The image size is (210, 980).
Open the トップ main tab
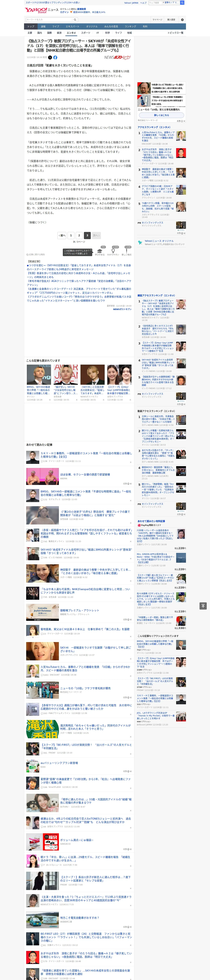click(x=31, y=27)
